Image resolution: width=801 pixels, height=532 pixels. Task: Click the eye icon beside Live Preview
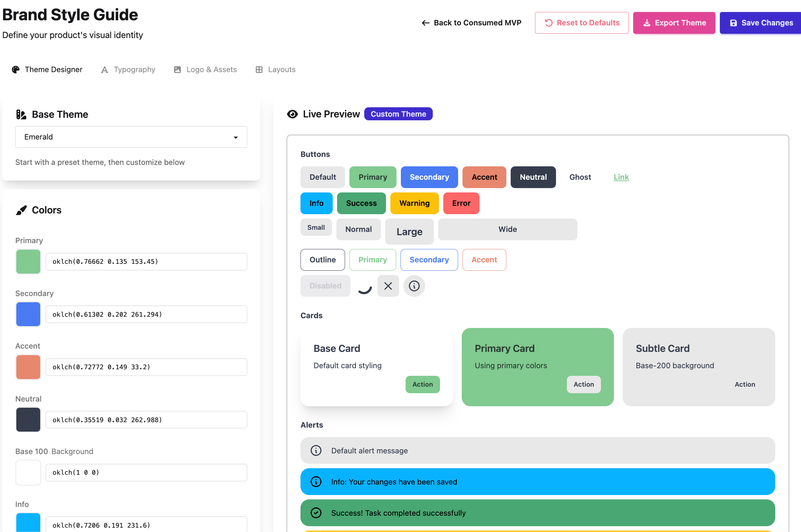coord(292,114)
